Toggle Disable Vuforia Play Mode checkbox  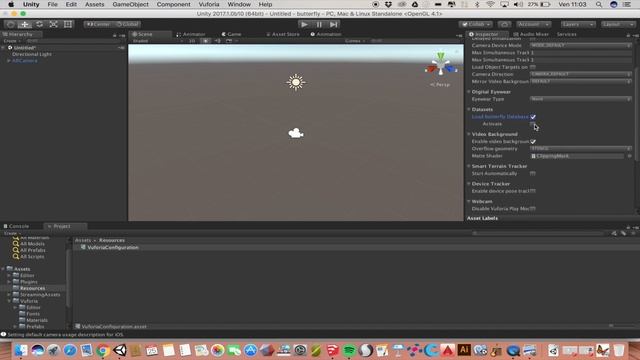[x=533, y=209]
